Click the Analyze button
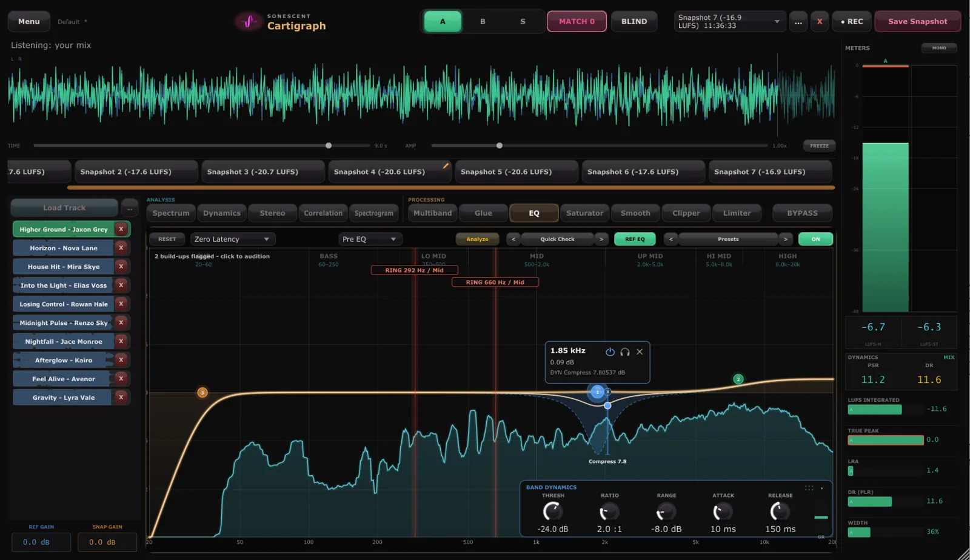The image size is (970, 560). click(x=477, y=239)
